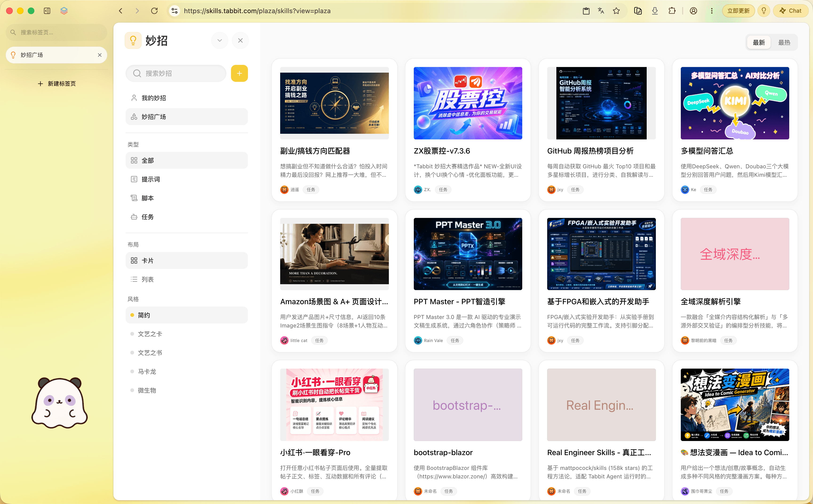Open the copy-tabs icon in toolbar
Screen dimensions: 813x504
tap(638, 11)
